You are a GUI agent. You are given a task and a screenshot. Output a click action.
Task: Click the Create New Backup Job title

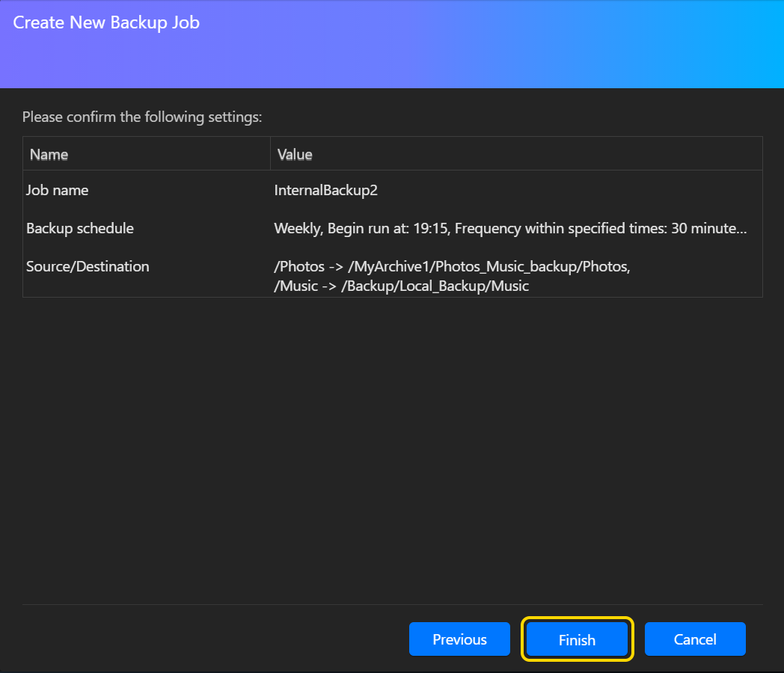point(106,22)
